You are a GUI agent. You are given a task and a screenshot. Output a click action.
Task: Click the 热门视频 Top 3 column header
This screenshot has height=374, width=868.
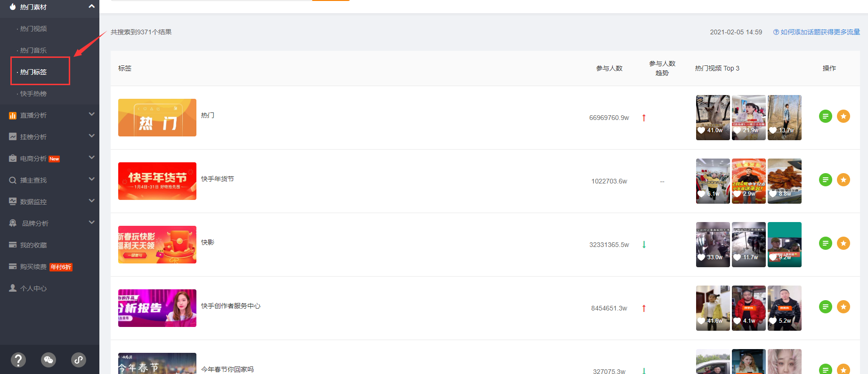coord(717,68)
